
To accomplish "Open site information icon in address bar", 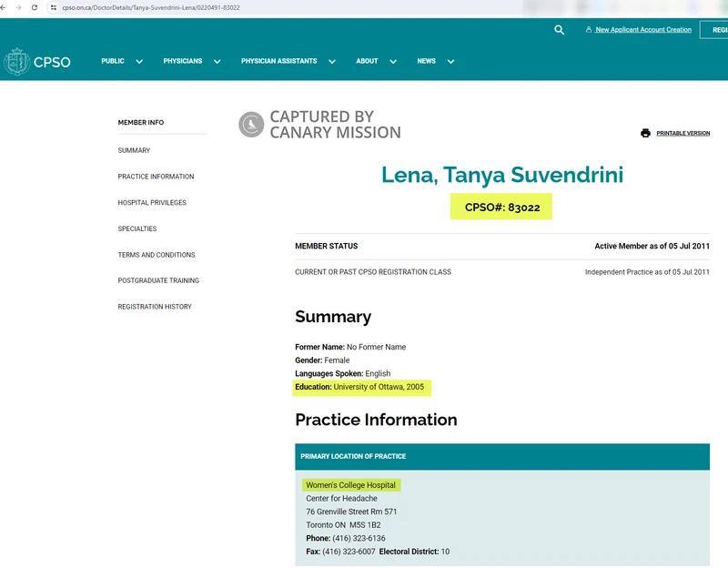I will (54, 7).
